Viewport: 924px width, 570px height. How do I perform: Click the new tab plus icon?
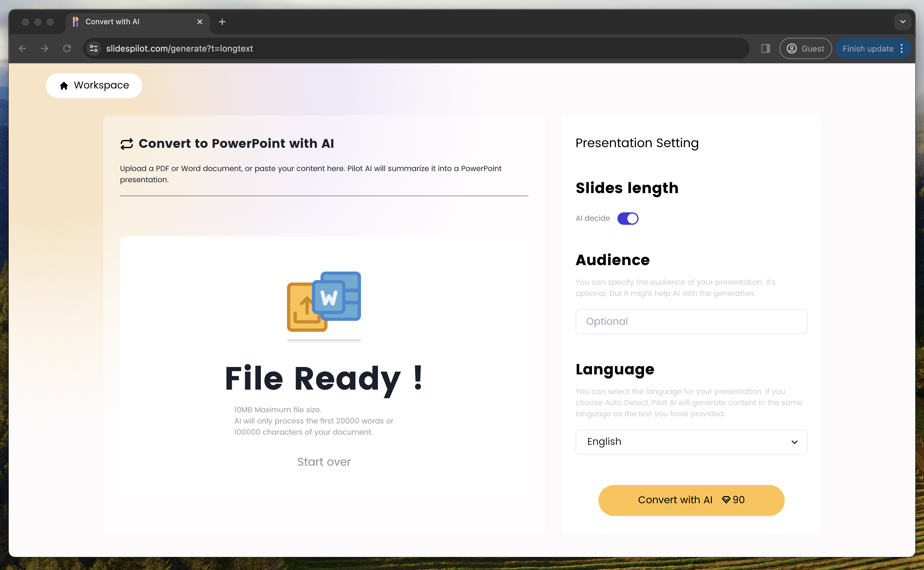tap(222, 22)
